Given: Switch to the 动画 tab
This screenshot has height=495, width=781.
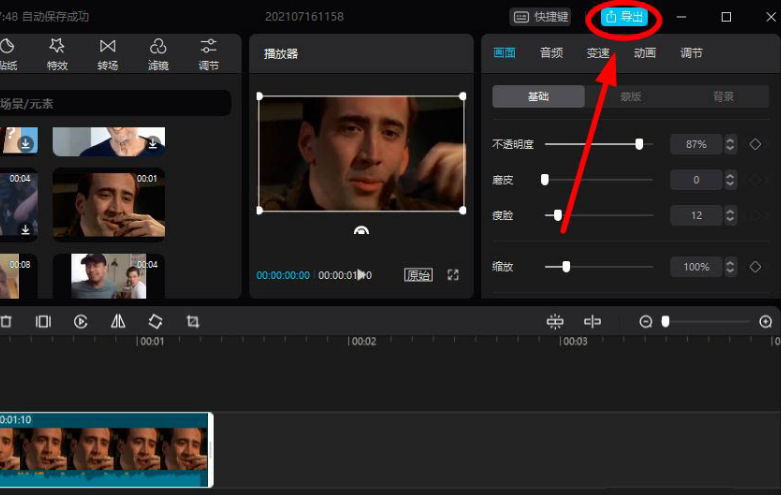Looking at the screenshot, I should pos(645,53).
